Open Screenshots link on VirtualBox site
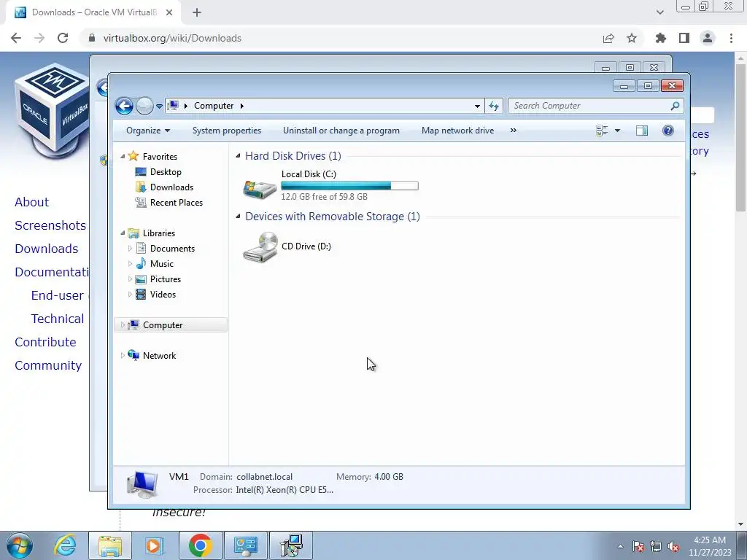The width and height of the screenshot is (747, 560). pyautogui.click(x=50, y=225)
